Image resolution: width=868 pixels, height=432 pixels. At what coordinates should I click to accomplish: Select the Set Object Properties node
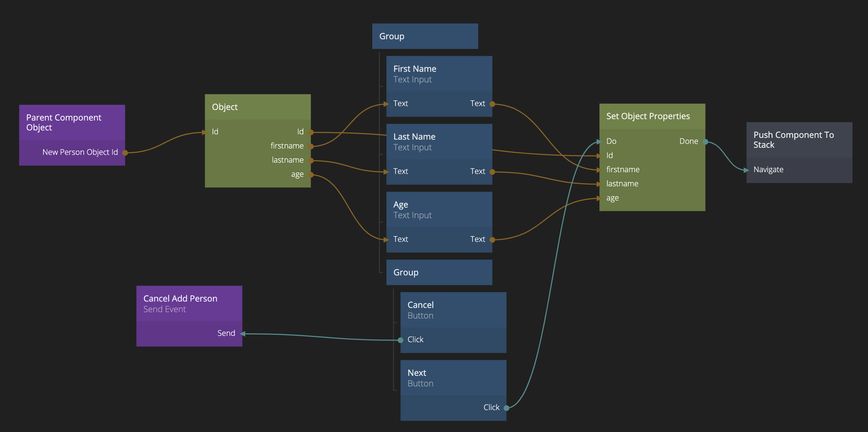pyautogui.click(x=652, y=116)
